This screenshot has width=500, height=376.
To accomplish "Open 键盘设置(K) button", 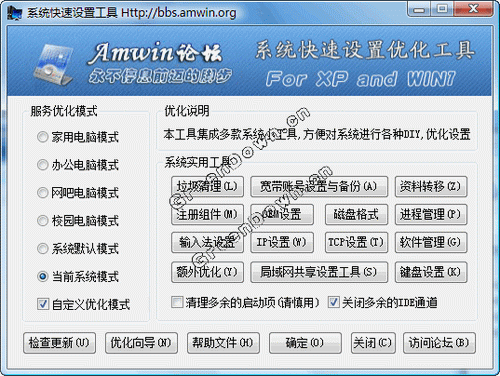I will point(431,272).
